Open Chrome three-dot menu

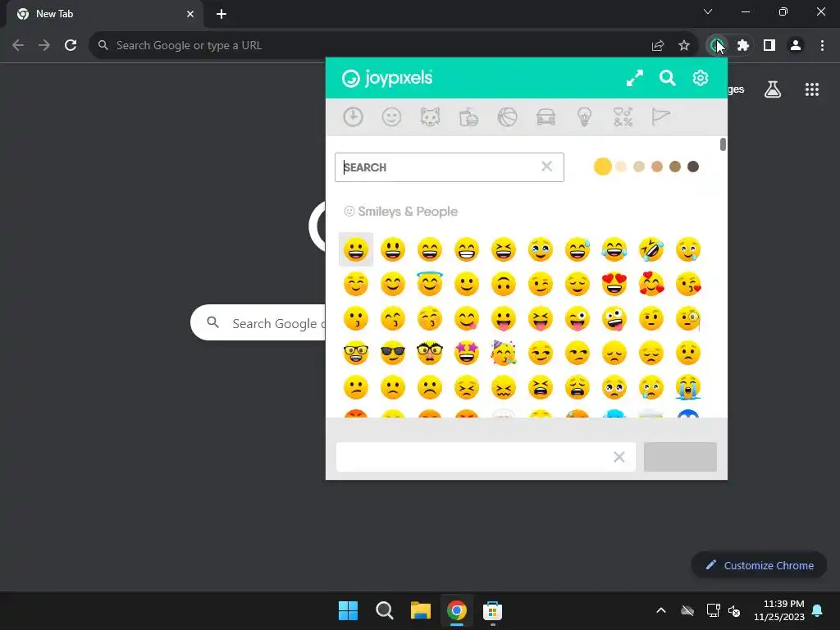pos(822,46)
